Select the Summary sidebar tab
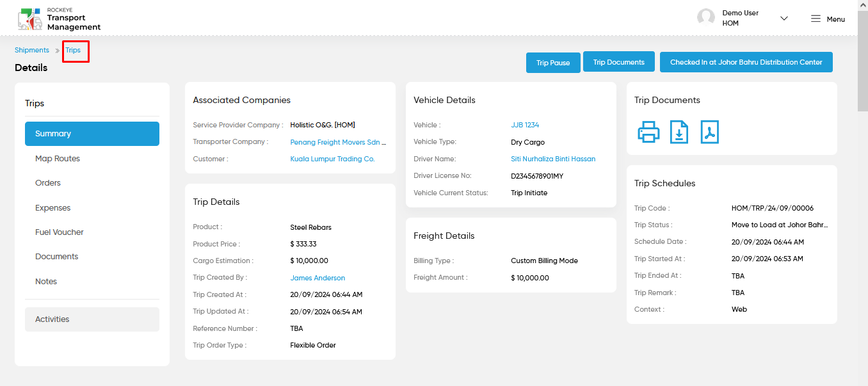The width and height of the screenshot is (868, 386). point(92,134)
